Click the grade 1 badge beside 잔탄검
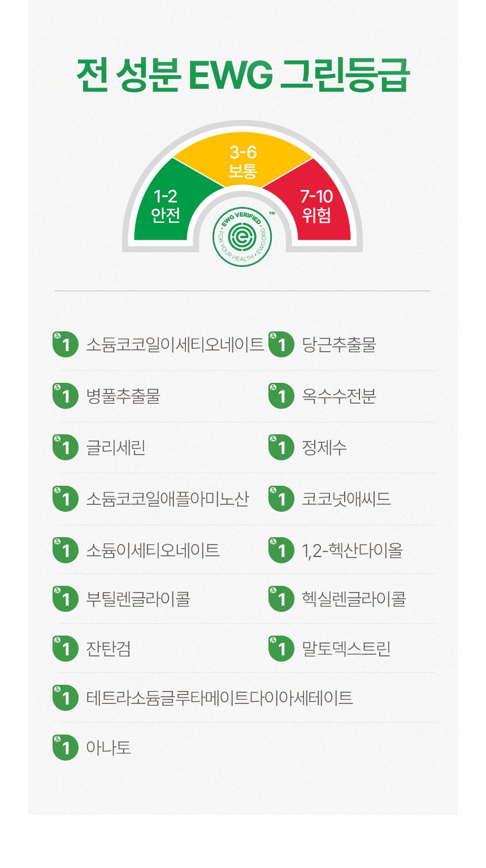The width and height of the screenshot is (486, 868). coord(66,649)
